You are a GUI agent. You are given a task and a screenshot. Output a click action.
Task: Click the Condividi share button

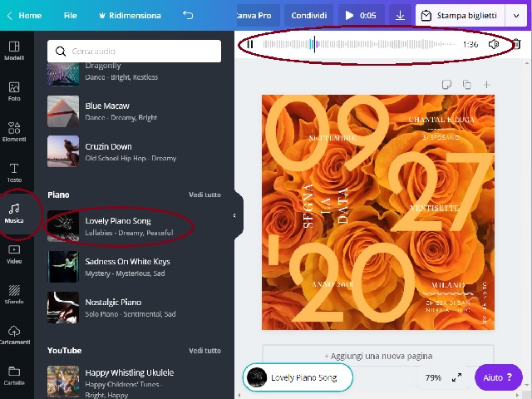coord(309,15)
